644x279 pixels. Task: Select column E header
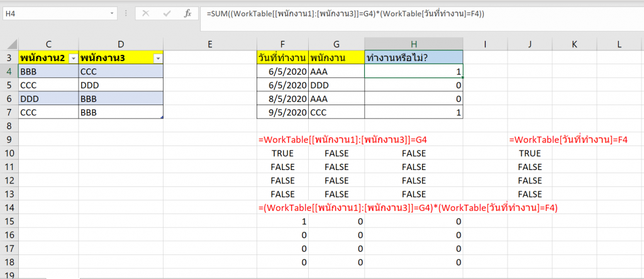click(x=210, y=44)
